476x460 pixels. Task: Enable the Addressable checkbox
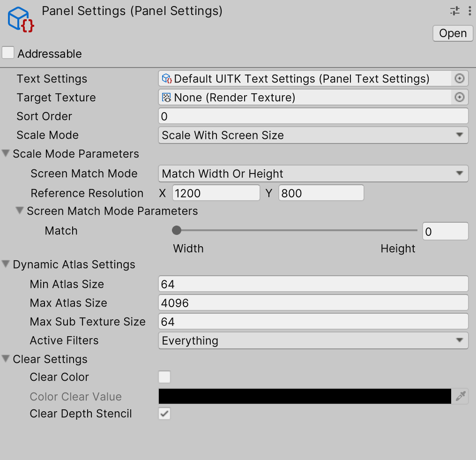click(x=8, y=53)
